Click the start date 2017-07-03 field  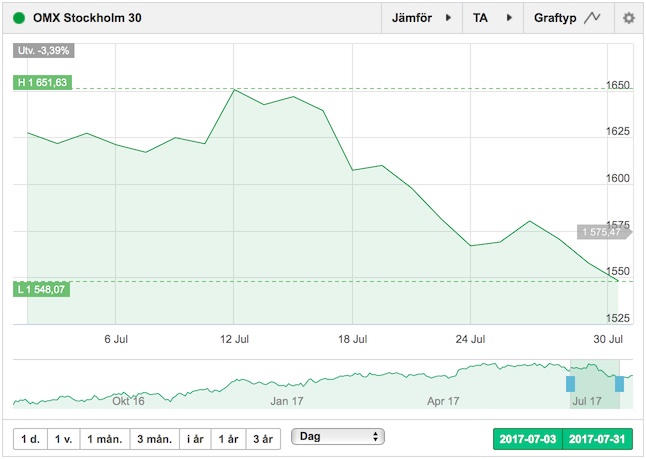point(528,439)
